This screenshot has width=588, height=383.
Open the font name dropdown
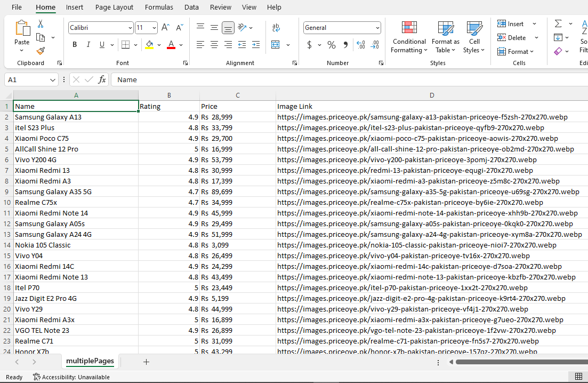tap(130, 27)
